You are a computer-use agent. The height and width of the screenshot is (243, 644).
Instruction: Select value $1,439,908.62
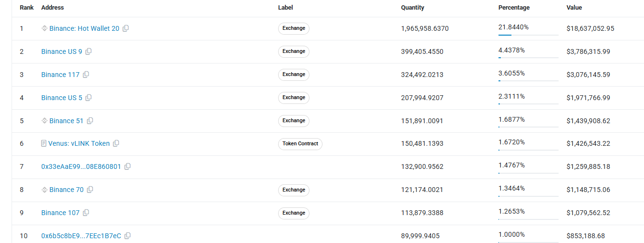pyautogui.click(x=589, y=121)
